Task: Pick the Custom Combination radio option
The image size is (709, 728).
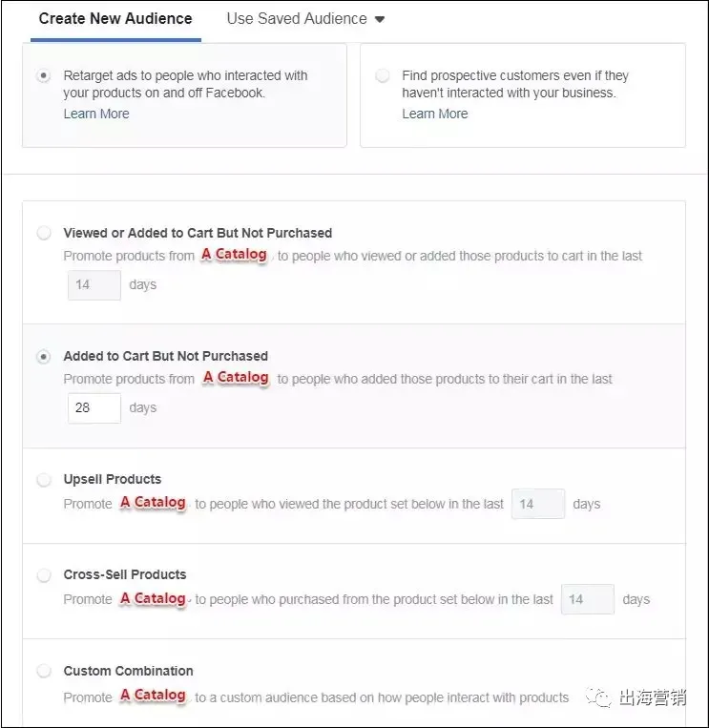Action: coord(44,671)
